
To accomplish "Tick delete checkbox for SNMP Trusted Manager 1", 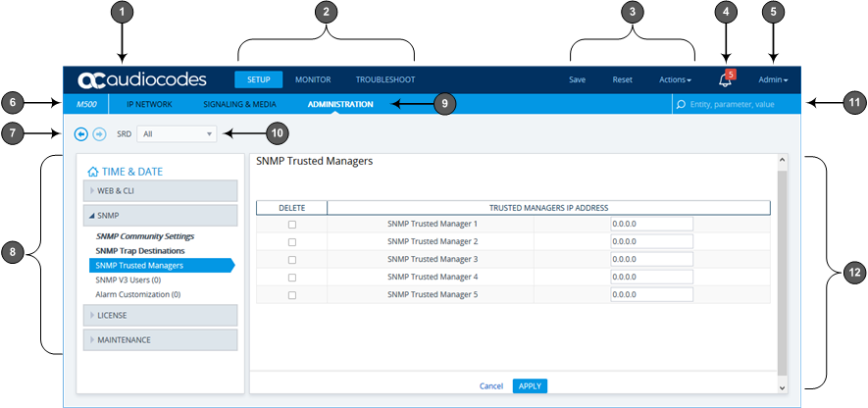I will point(291,225).
